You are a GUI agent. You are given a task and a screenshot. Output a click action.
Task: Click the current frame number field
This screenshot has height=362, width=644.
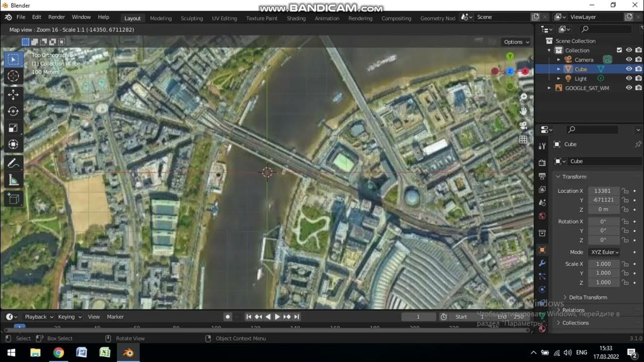pyautogui.click(x=419, y=317)
